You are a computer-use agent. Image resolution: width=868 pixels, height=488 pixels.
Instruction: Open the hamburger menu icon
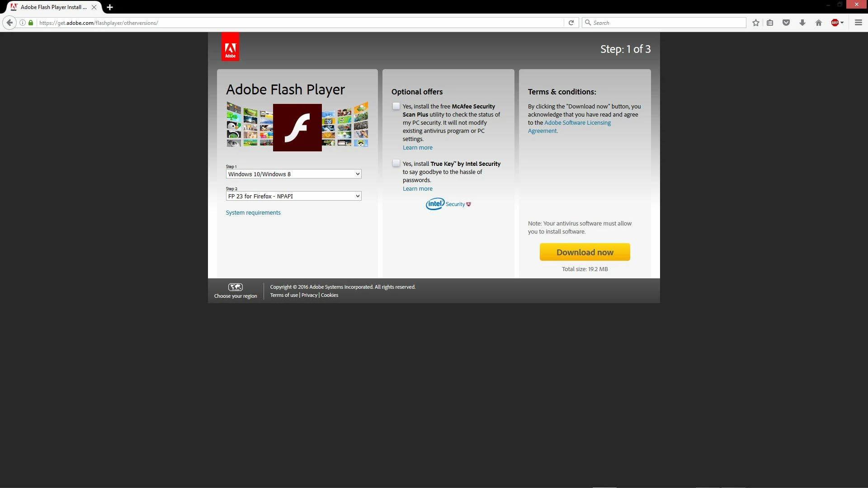858,23
